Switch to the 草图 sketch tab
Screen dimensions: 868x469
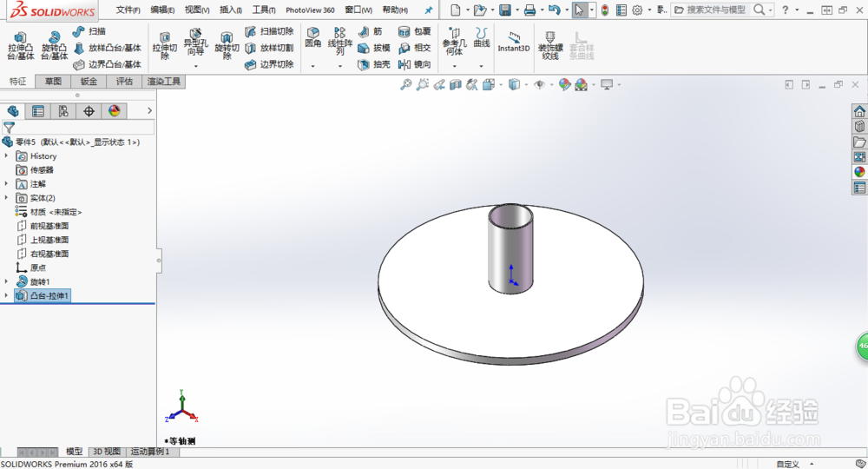point(53,82)
